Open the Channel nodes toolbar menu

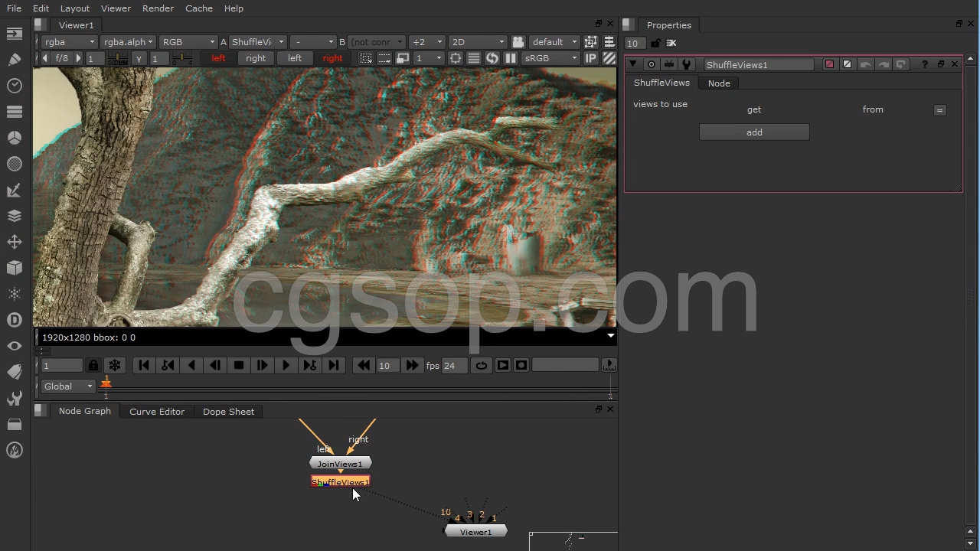pyautogui.click(x=14, y=112)
